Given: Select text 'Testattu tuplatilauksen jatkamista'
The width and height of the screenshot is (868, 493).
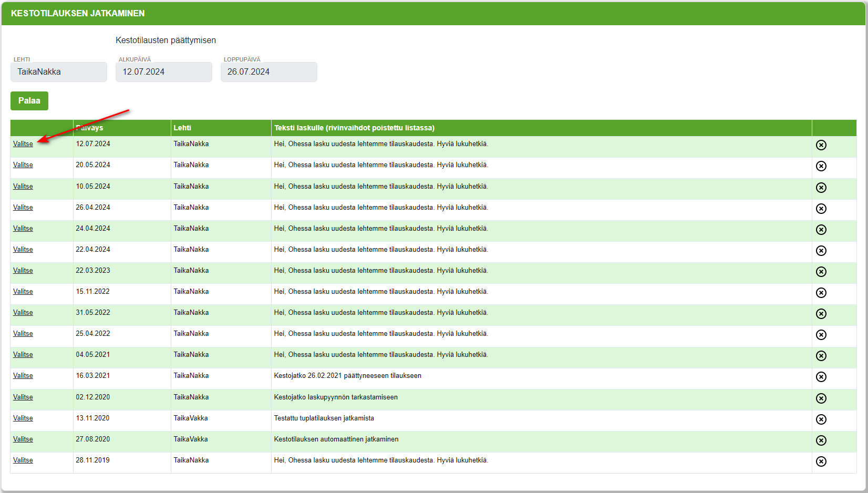Looking at the screenshot, I should pyautogui.click(x=324, y=418).
